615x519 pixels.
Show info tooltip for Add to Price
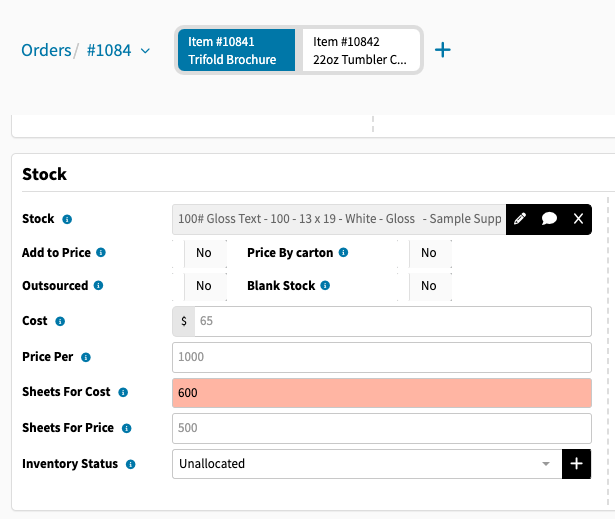click(x=101, y=252)
